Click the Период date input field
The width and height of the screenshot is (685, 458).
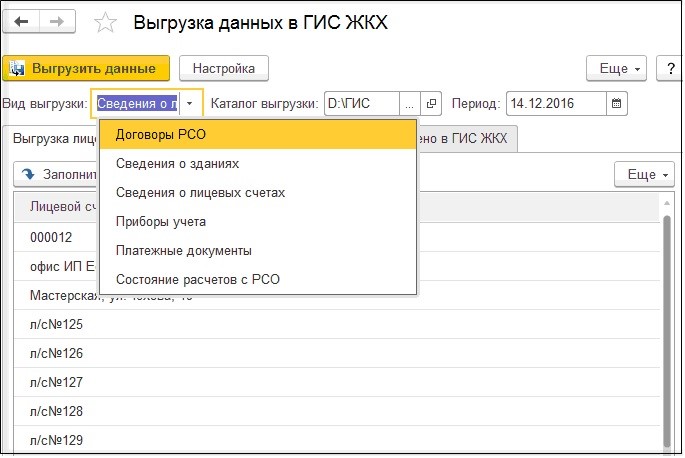point(555,103)
